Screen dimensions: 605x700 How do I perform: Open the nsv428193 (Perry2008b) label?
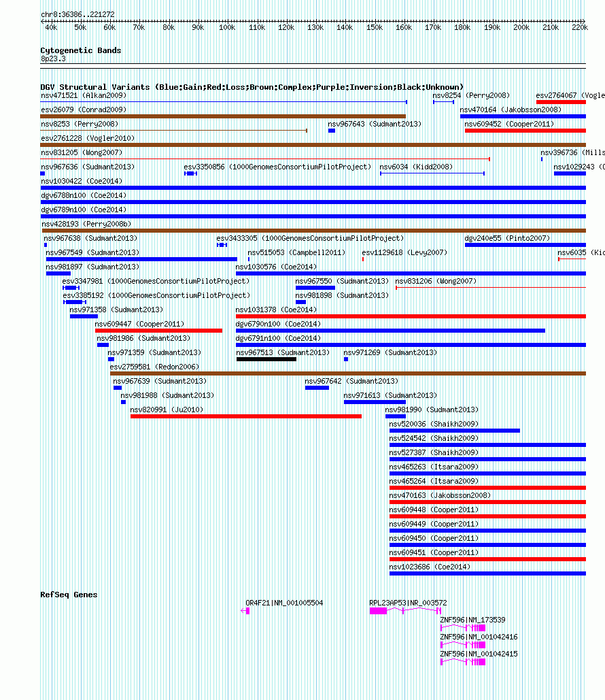(x=86, y=224)
